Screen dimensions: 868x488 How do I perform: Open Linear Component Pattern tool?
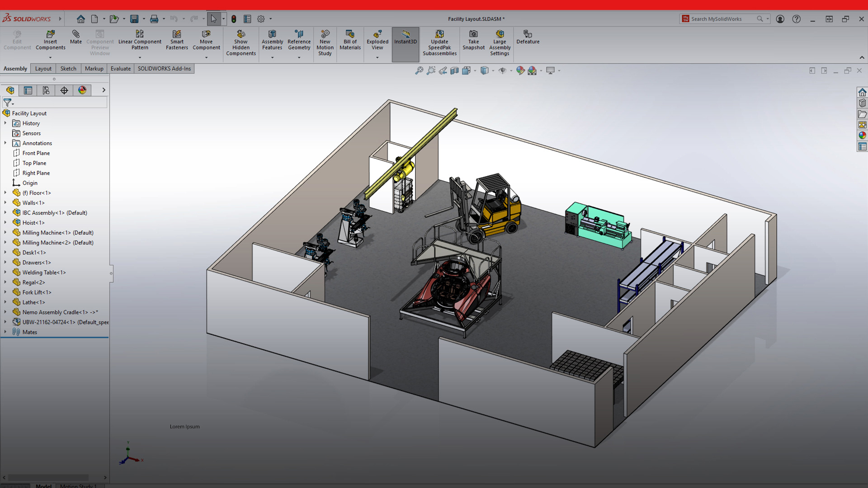pos(140,40)
